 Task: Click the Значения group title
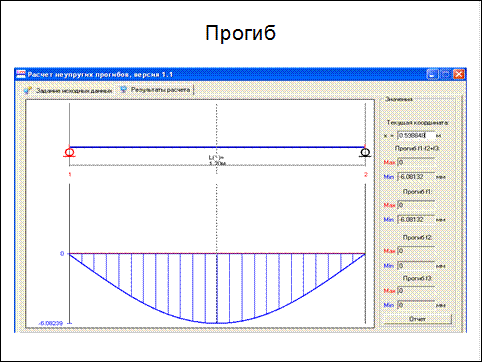coord(399,99)
